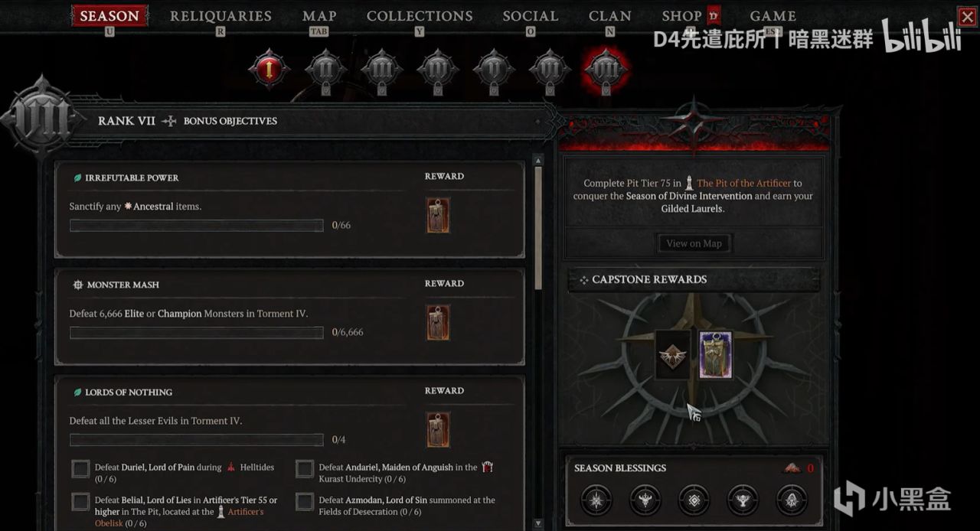
Task: Toggle the Defeat Belial, Lord of Lies checkbox
Action: point(80,502)
